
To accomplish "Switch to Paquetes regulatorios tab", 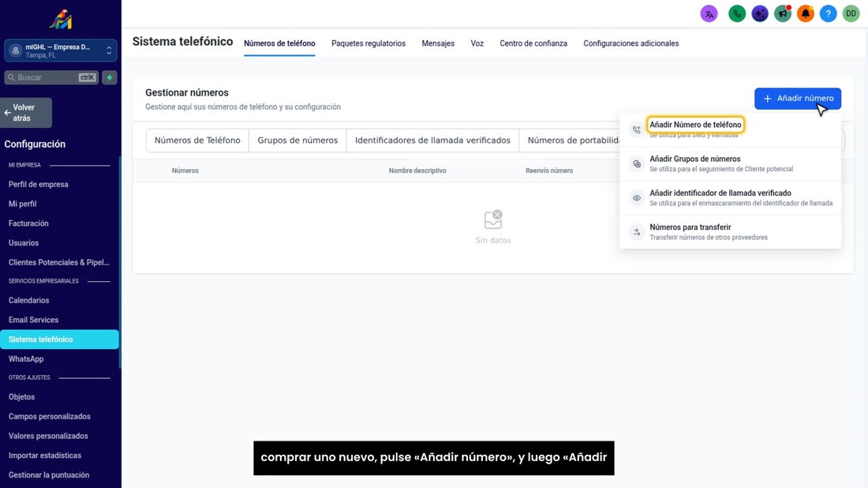I will 369,43.
